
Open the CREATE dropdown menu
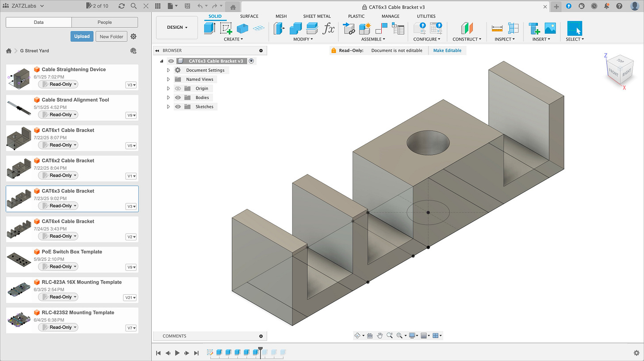[x=234, y=39]
